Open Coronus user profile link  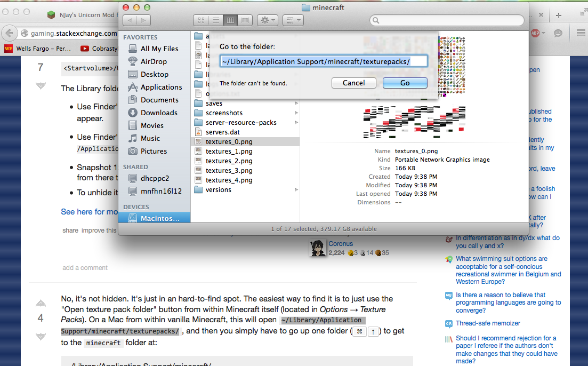(341, 244)
